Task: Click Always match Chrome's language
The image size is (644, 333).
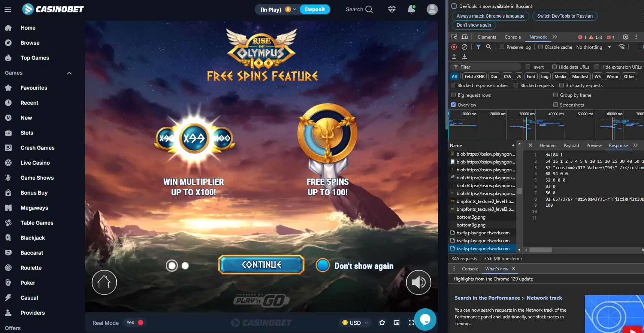Action: point(490,16)
